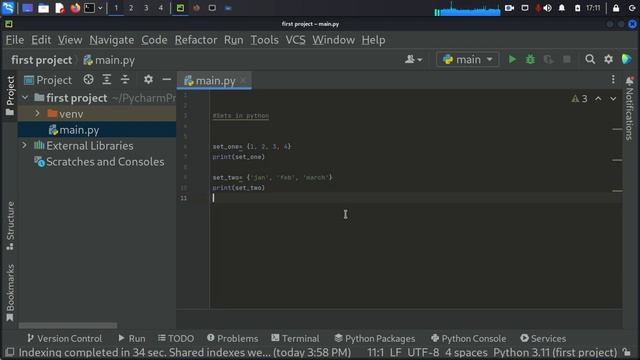Viewport: 640px width, 360px height.
Task: Open the Problems tool window
Action: pos(232,338)
